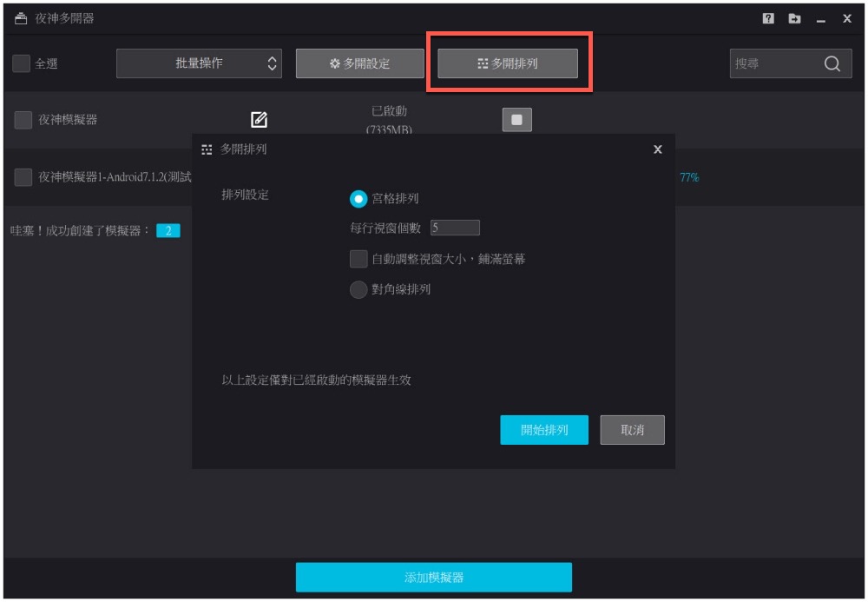The height and width of the screenshot is (602, 868).
Task: Click the import folder icon in title bar
Action: (x=794, y=18)
